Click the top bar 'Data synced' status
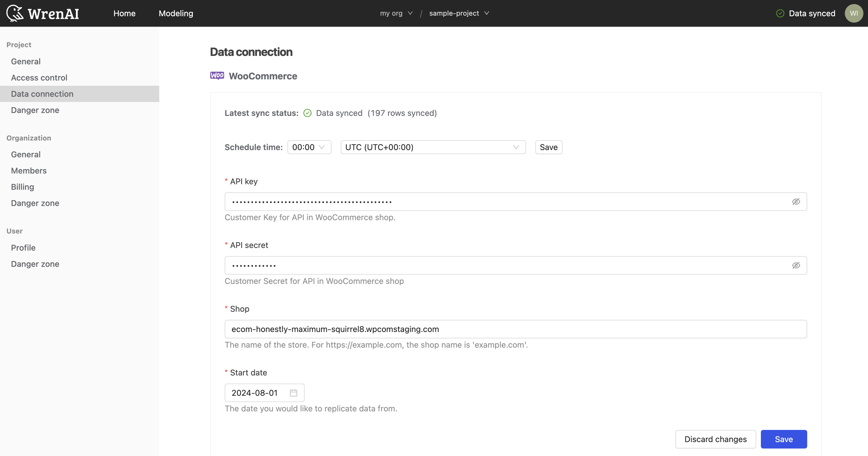Image resolution: width=868 pixels, height=456 pixels. point(812,14)
